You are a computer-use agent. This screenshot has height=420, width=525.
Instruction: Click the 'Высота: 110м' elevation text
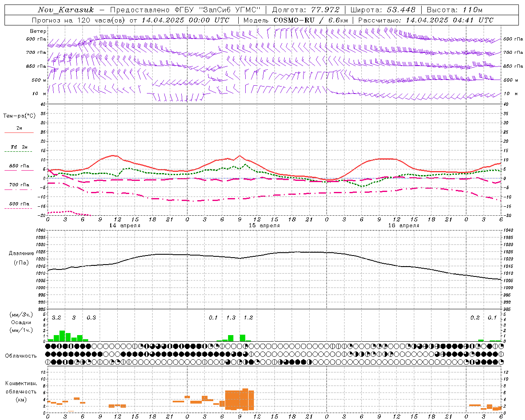(454, 10)
